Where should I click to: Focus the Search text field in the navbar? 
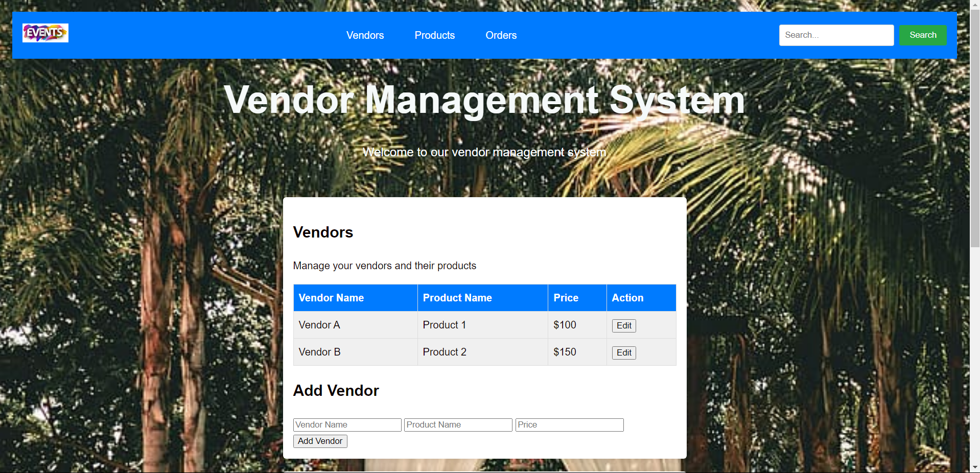tap(836, 35)
